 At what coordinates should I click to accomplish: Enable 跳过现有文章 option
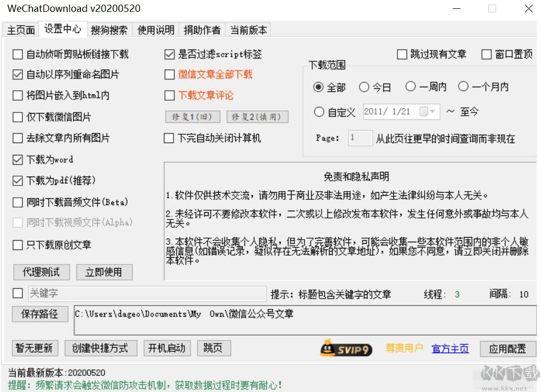401,54
